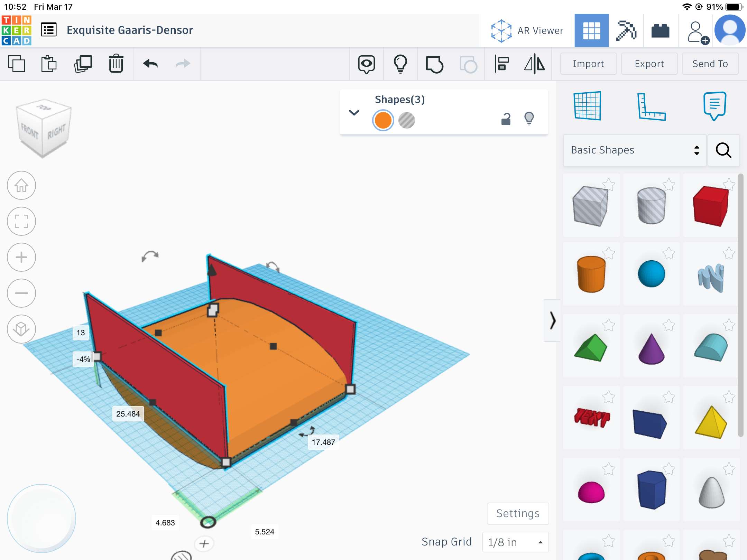This screenshot has width=747, height=560.
Task: Click the Undo arrow
Action: click(150, 64)
